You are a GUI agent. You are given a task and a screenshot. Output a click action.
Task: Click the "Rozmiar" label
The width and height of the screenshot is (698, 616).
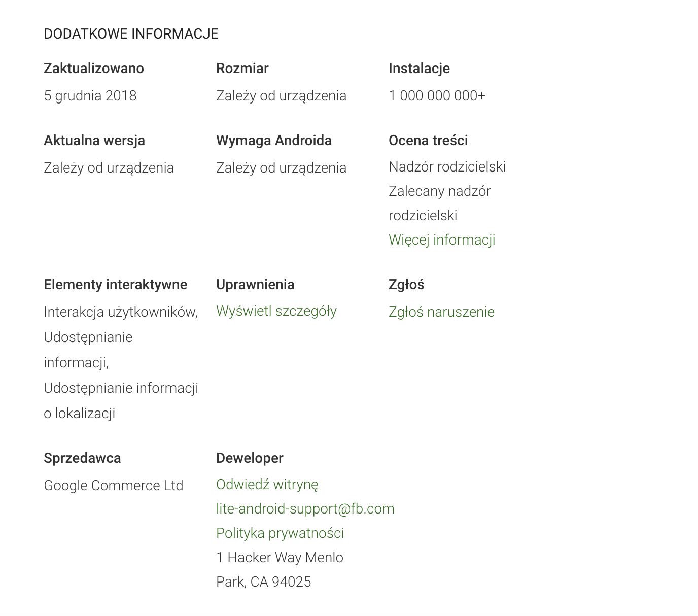pyautogui.click(x=242, y=69)
